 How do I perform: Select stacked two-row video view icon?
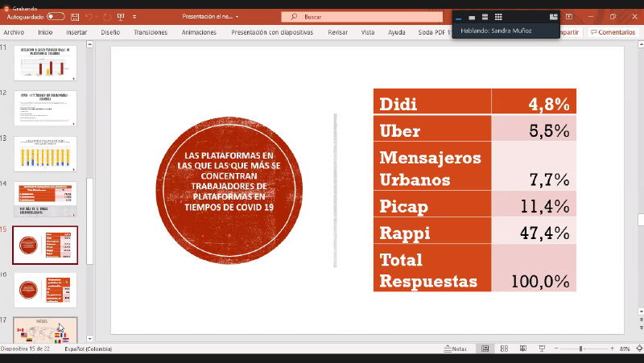click(485, 17)
